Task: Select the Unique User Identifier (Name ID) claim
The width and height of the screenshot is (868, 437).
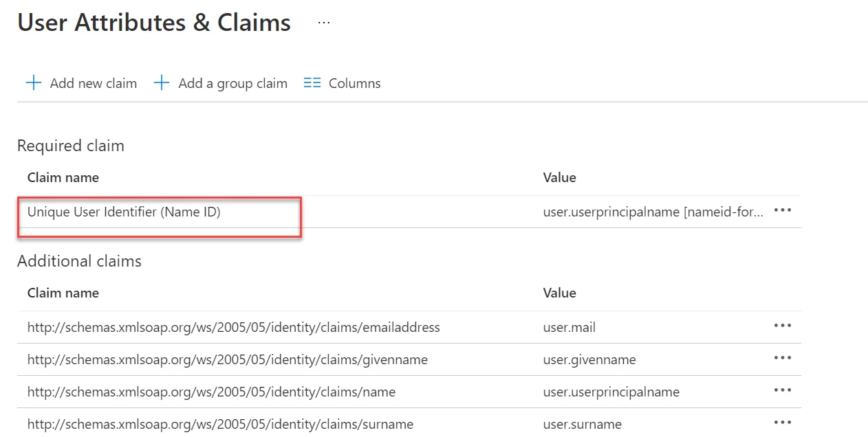Action: (124, 212)
